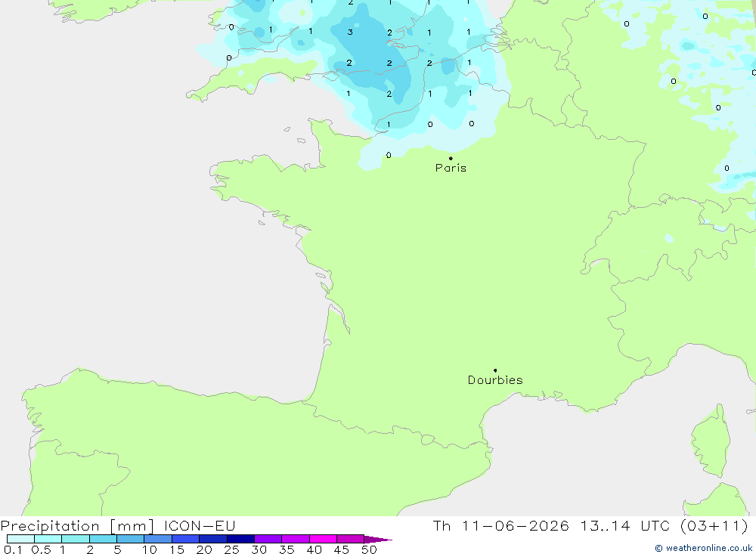Pick the 5–10 mm light blue legend swatch
The width and height of the screenshot is (756, 554).
[x=131, y=539]
